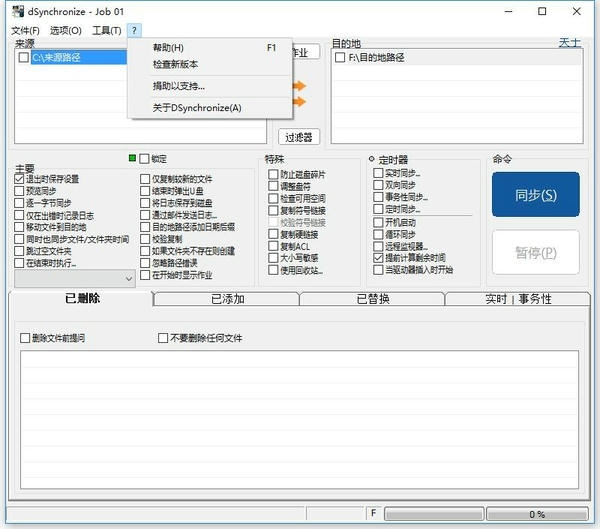Enable 结束时弹出U盘
The image size is (600, 529).
coord(145,191)
